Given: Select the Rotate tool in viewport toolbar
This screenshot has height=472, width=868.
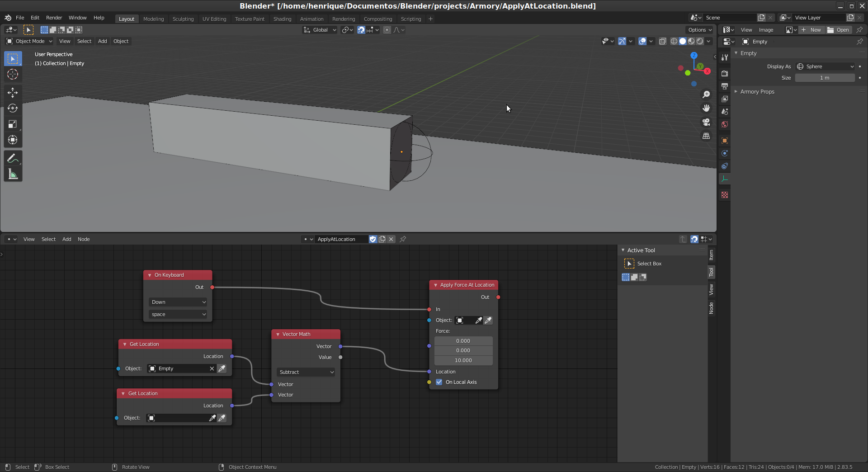Looking at the screenshot, I should coord(13,109).
